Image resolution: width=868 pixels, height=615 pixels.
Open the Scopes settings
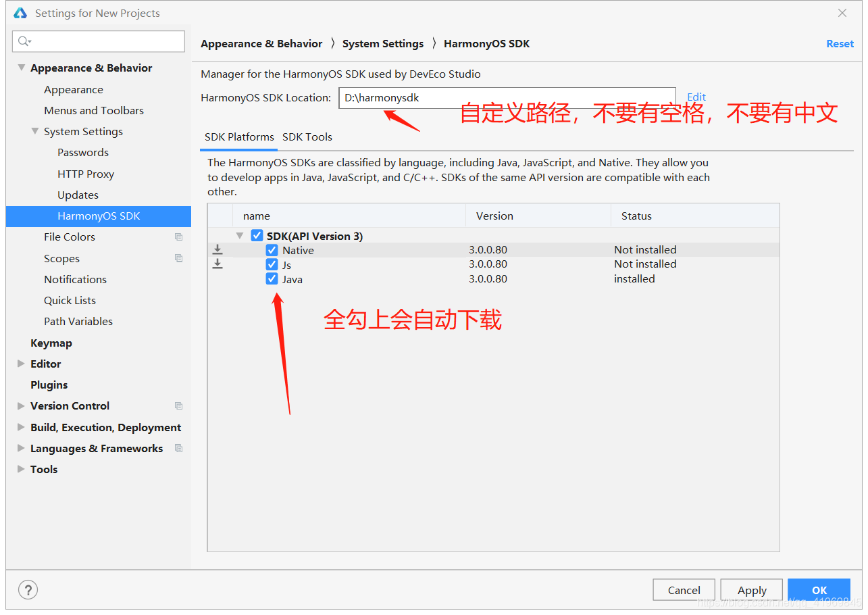[61, 258]
